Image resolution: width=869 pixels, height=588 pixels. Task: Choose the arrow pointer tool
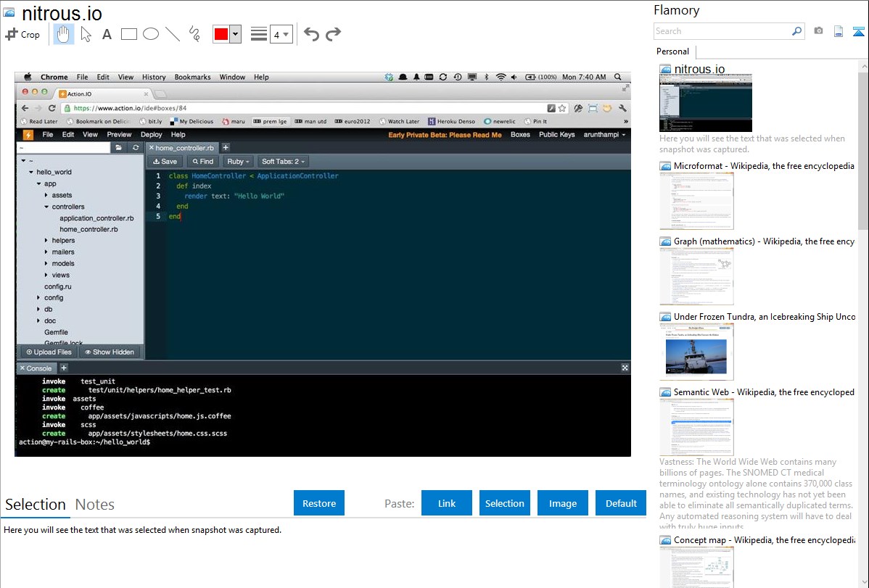click(x=86, y=34)
